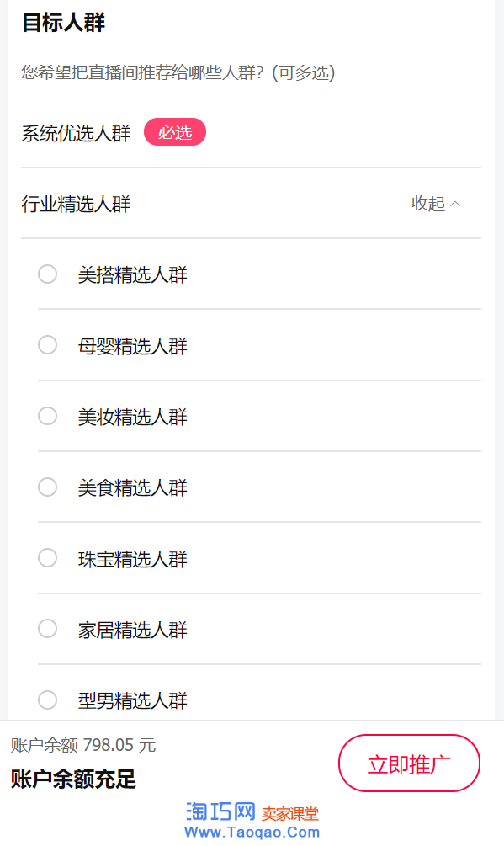Select the 美食精选人群 radio button
This screenshot has height=846, width=504.
[x=47, y=487]
